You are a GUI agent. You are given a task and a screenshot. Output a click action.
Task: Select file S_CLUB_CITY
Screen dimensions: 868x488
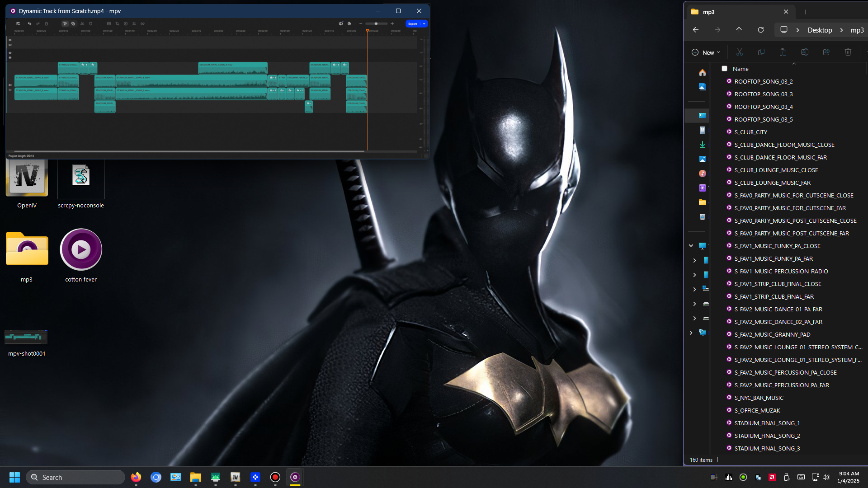point(751,132)
